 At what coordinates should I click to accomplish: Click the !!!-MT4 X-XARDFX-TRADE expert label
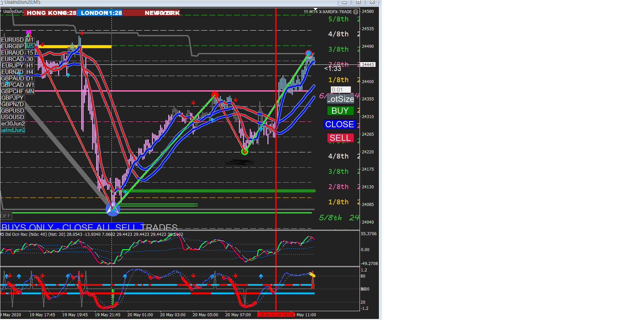click(x=328, y=12)
